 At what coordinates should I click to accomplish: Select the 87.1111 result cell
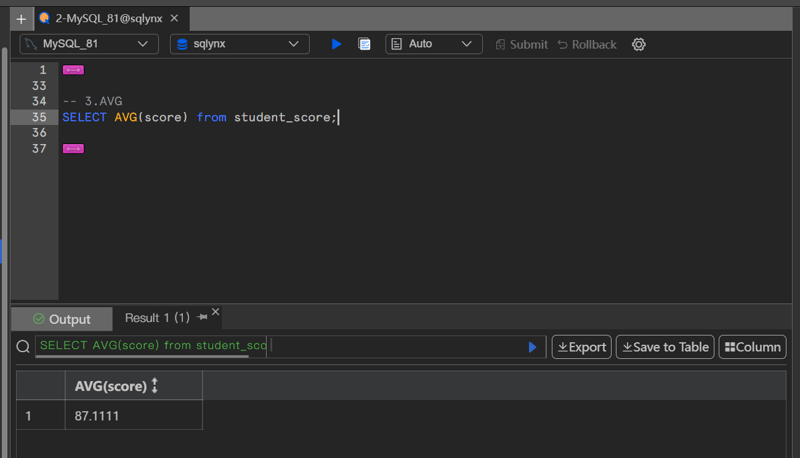134,415
